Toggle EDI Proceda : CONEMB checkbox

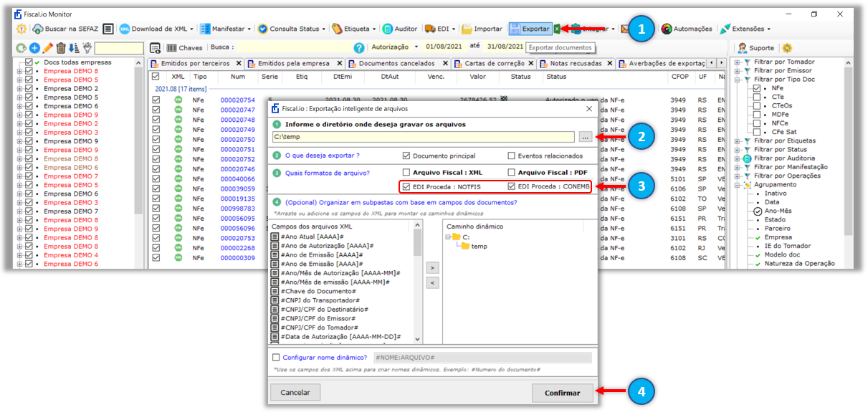[x=511, y=186]
